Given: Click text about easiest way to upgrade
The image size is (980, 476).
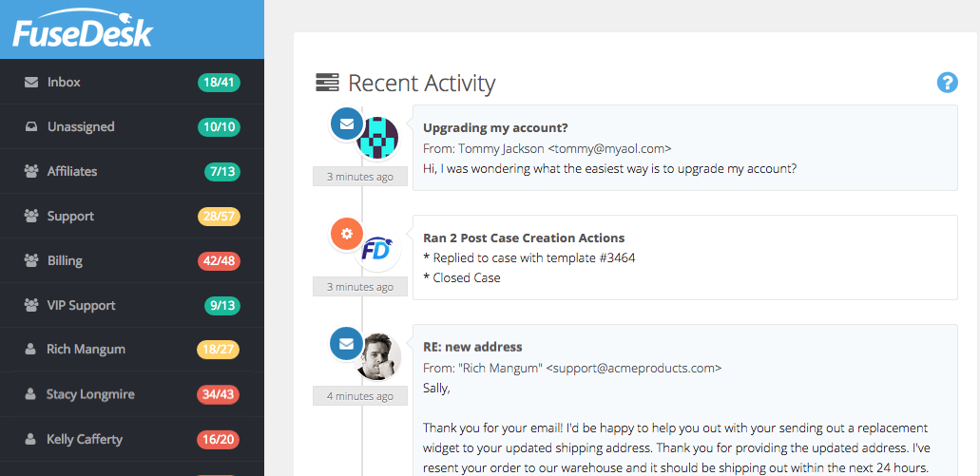Looking at the screenshot, I should (x=609, y=169).
